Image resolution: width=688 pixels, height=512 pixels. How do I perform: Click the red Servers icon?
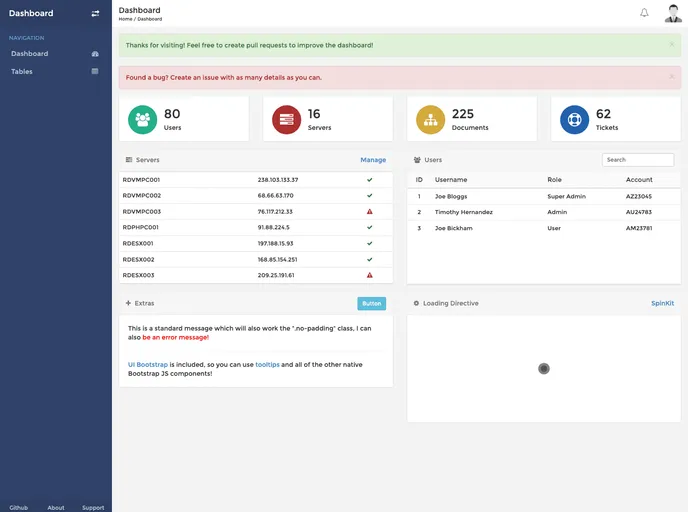(287, 119)
